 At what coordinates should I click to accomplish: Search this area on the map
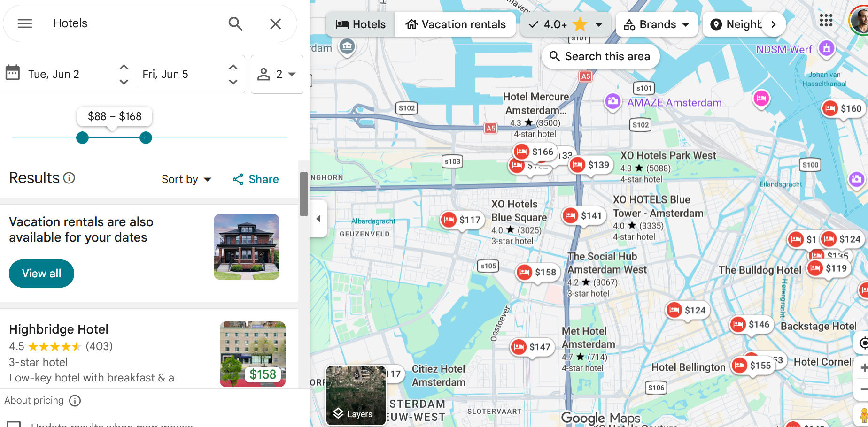(x=600, y=56)
